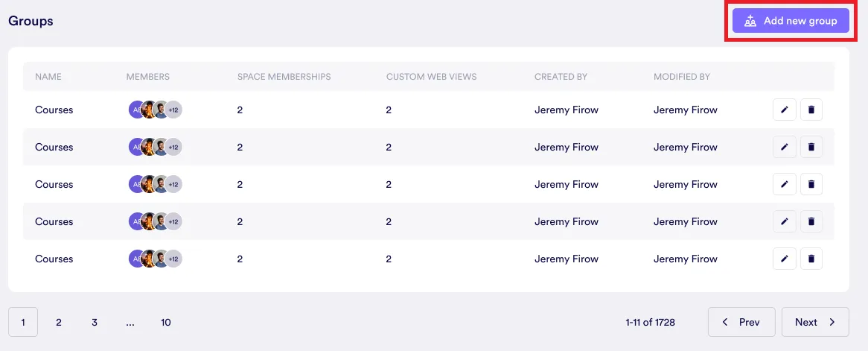Sort by the Name column header

48,76
